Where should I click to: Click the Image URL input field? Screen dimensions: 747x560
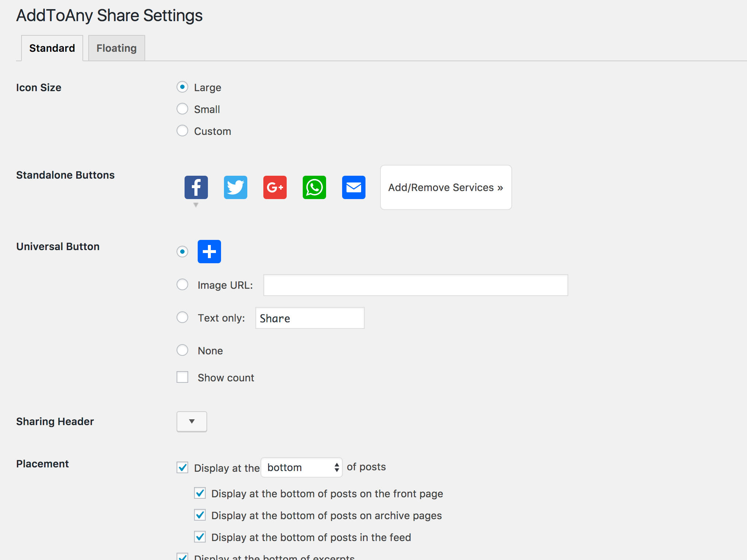pyautogui.click(x=415, y=285)
